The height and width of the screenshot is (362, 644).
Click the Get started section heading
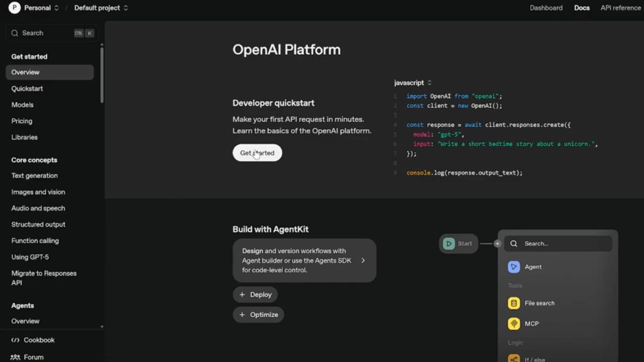click(x=30, y=56)
